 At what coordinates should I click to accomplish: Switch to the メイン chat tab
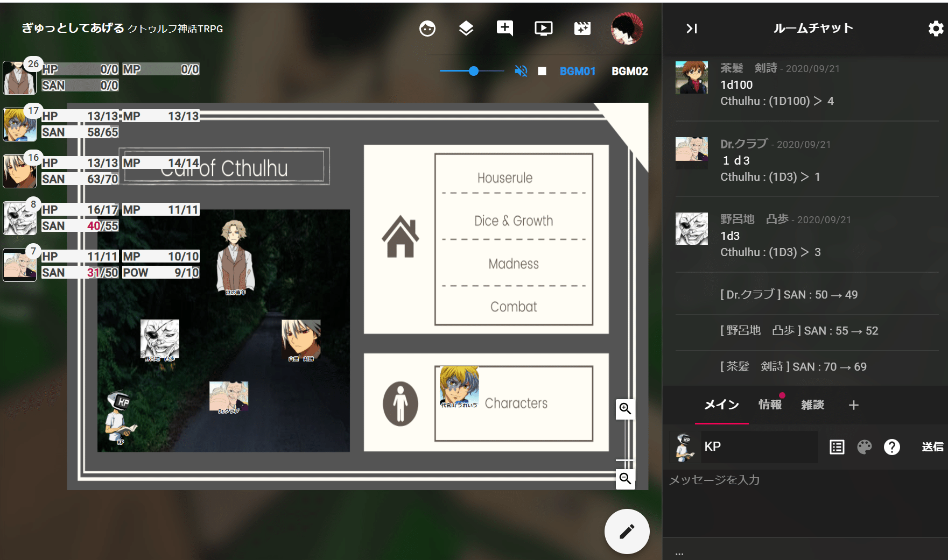(722, 405)
